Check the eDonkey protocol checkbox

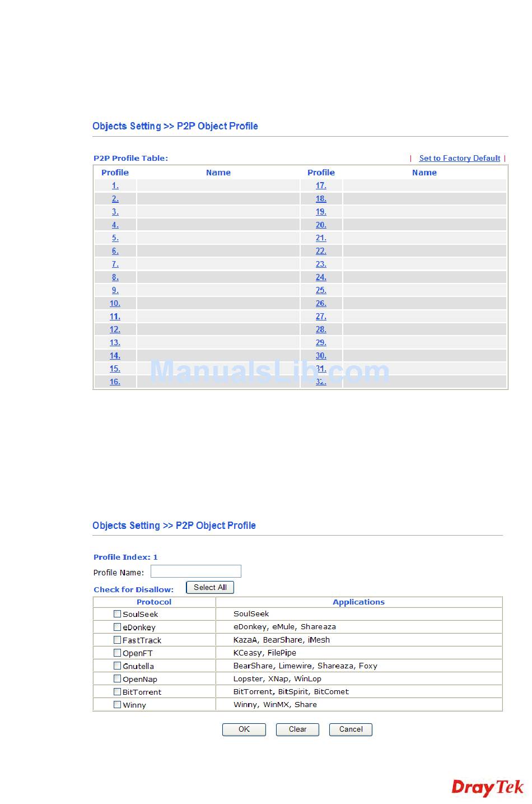click(x=118, y=627)
